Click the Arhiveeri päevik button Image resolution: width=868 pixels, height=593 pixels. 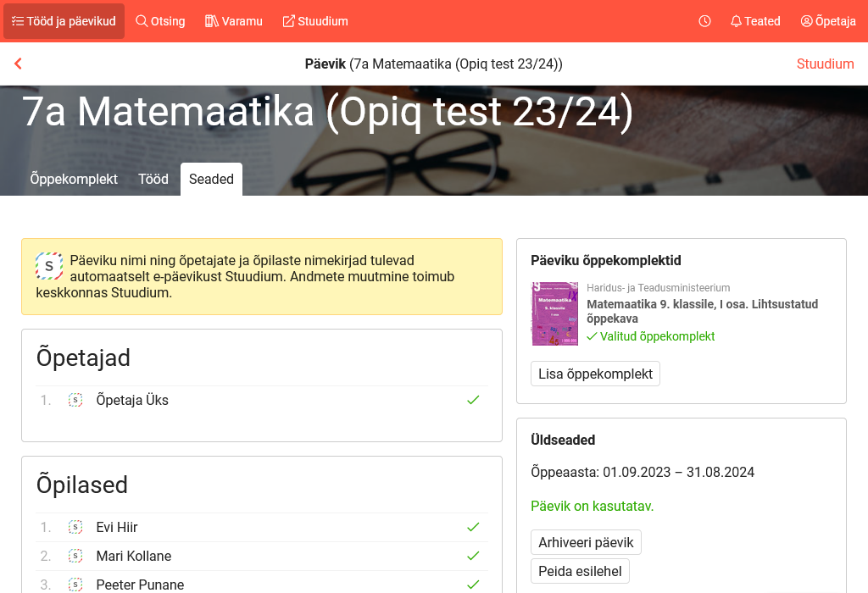pos(586,542)
